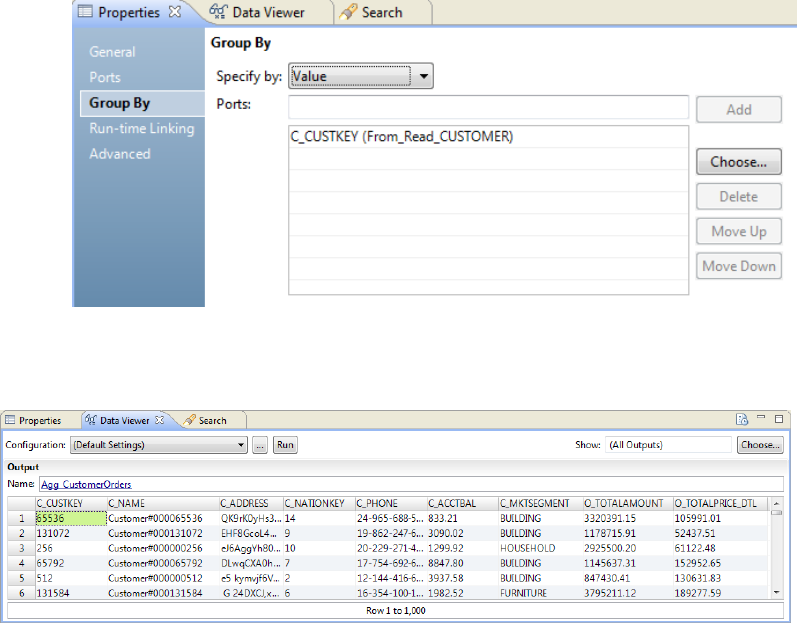This screenshot has width=797, height=623.
Task: Click the Show outputs field
Action: point(668,445)
